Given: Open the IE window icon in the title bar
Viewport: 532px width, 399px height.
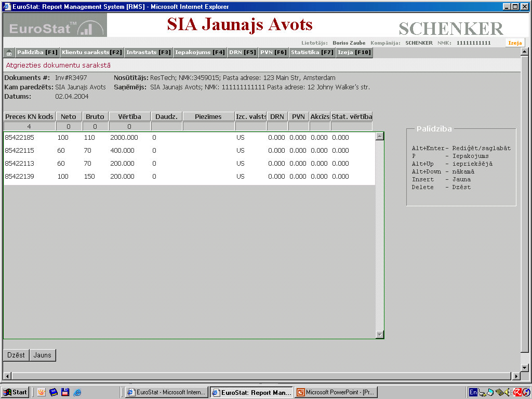Looking at the screenshot, I should (6, 7).
